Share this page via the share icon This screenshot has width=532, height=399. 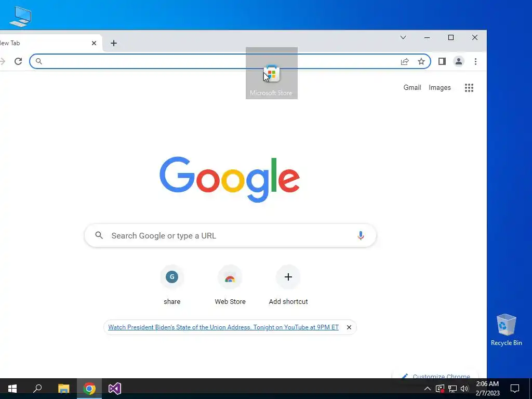(404, 61)
